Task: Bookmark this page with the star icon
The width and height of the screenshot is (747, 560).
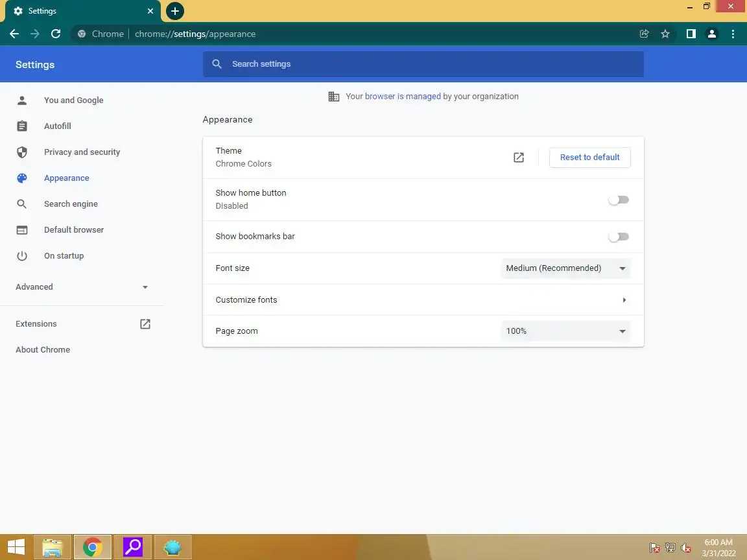Action: coord(665,34)
